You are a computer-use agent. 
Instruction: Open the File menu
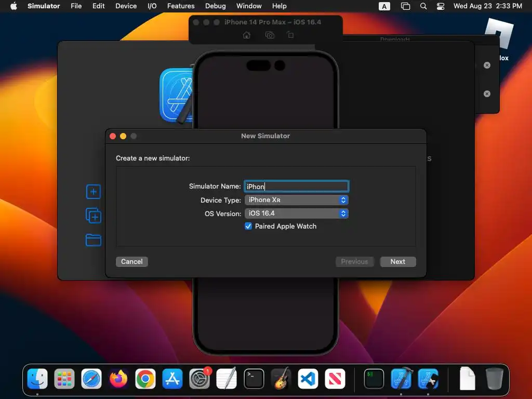pos(76,6)
